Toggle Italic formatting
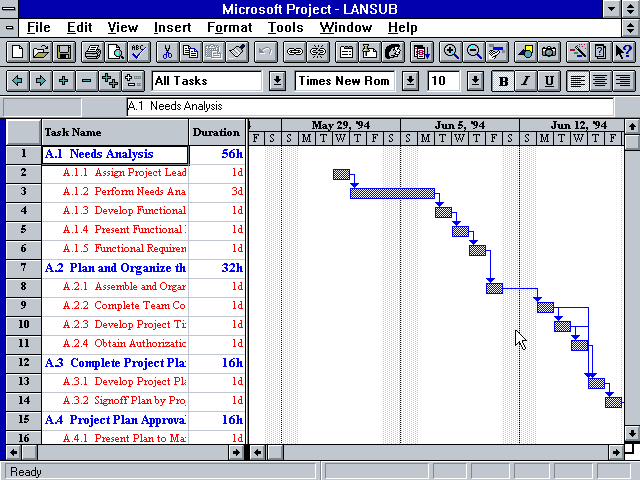 pos(526,81)
